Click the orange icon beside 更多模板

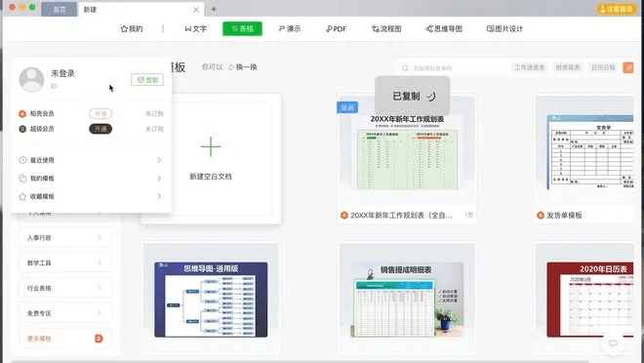[x=99, y=339]
